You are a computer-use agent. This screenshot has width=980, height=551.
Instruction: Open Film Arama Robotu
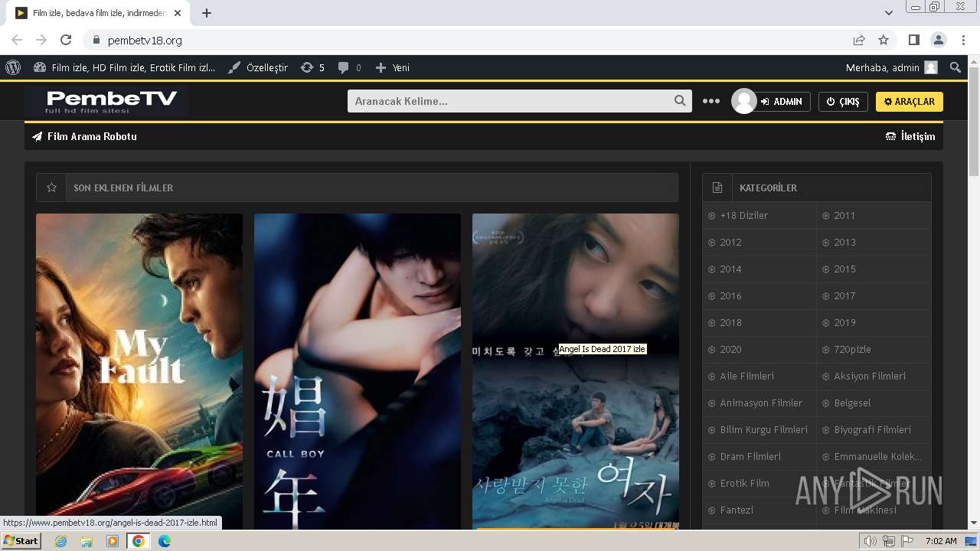(84, 136)
